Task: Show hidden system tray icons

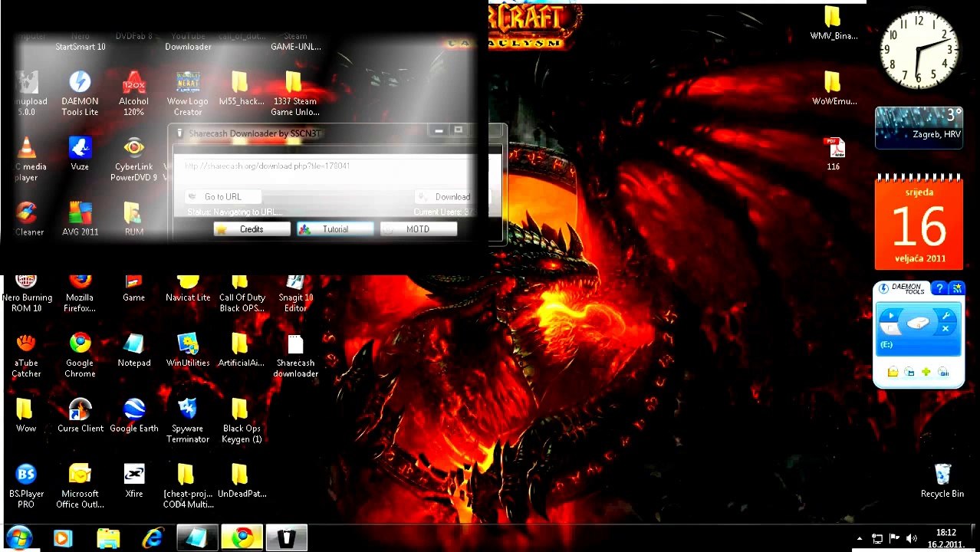Action: coord(859,538)
